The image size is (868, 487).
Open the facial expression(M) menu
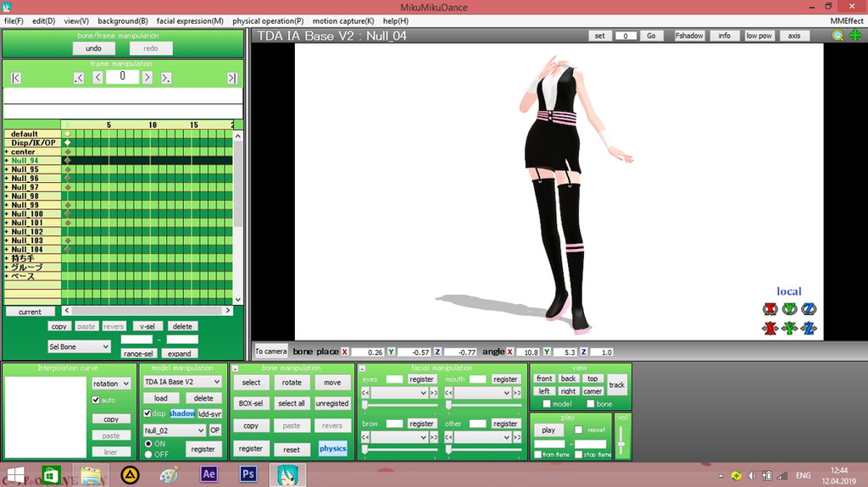coord(190,21)
